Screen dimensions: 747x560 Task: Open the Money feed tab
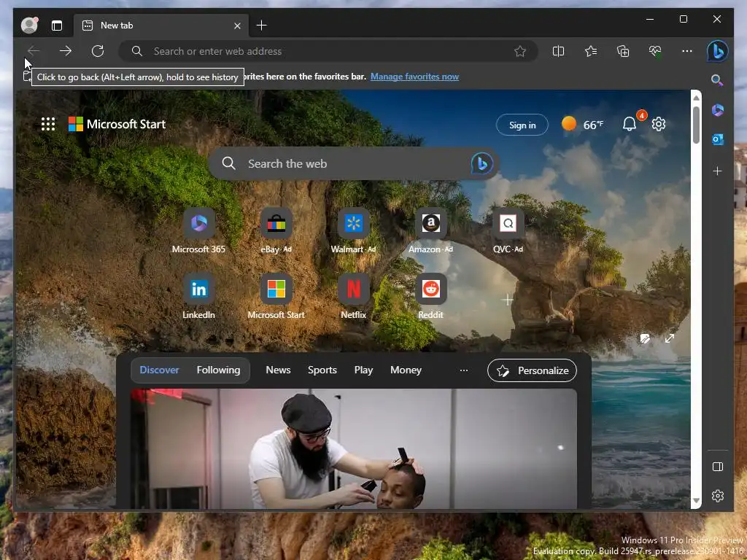pyautogui.click(x=406, y=370)
